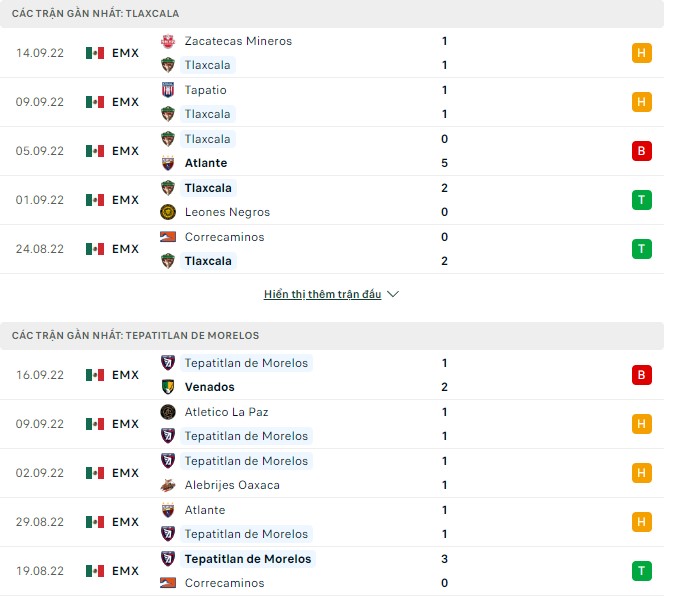Expand more matches with the chevron arrow
Image resolution: width=676 pixels, height=597 pixels.
[393, 295]
